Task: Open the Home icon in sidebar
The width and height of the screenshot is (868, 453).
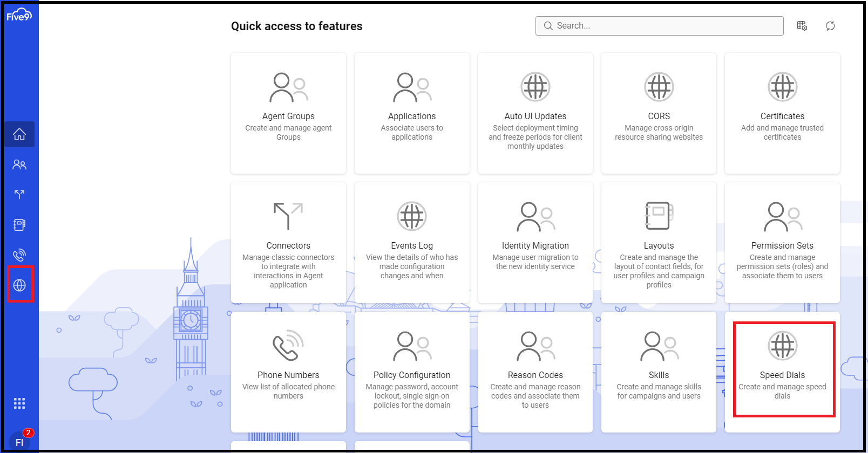Action: (19, 134)
